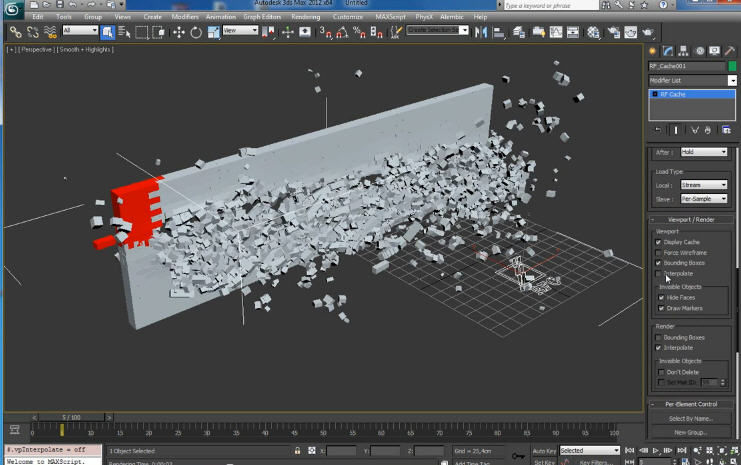The height and width of the screenshot is (465, 741).
Task: Toggle the Draw Markers checkbox
Action: click(661, 308)
